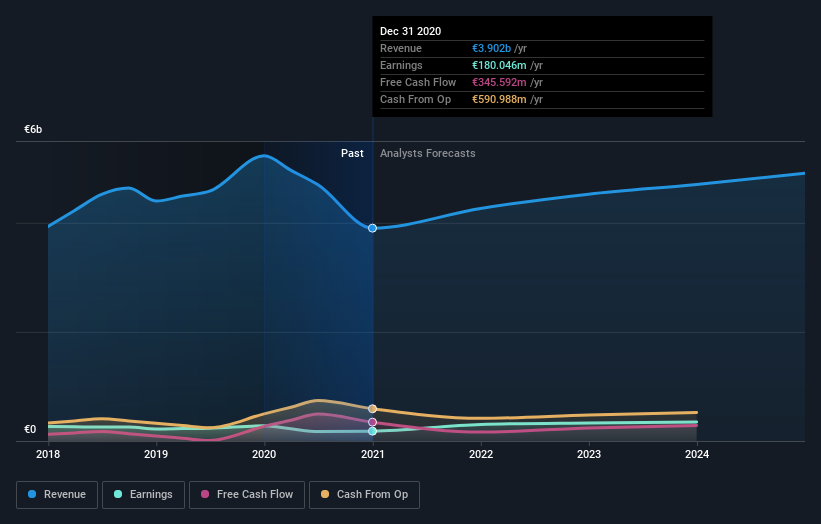821x524 pixels.
Task: Toggle the Earnings series legend button
Action: pyautogui.click(x=143, y=495)
